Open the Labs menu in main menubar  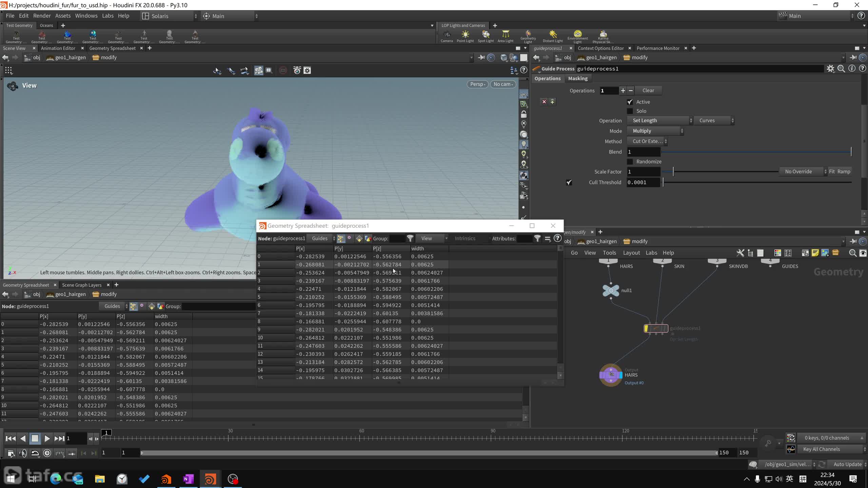[107, 16]
